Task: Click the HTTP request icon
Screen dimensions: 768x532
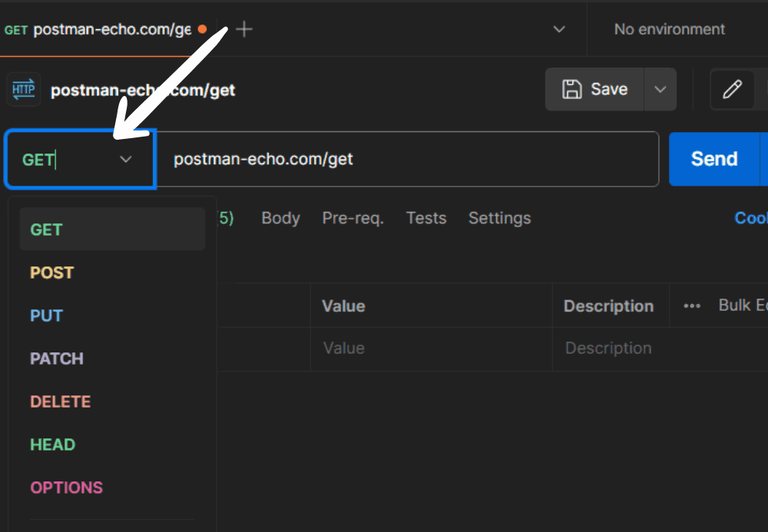Action: (23, 90)
